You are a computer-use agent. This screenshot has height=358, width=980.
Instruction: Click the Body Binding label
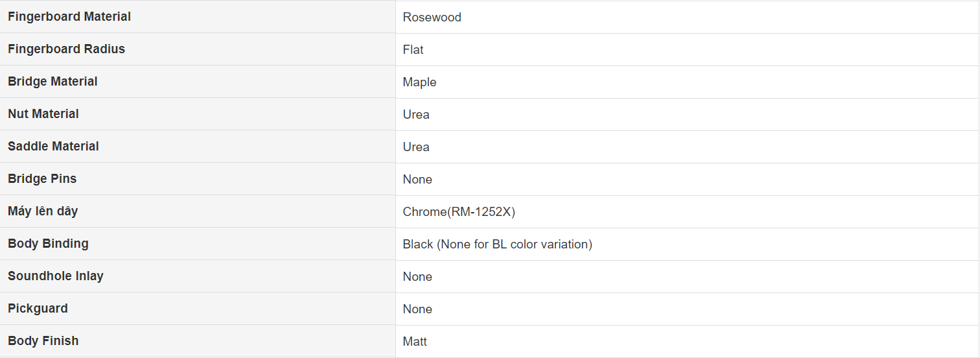pos(48,244)
